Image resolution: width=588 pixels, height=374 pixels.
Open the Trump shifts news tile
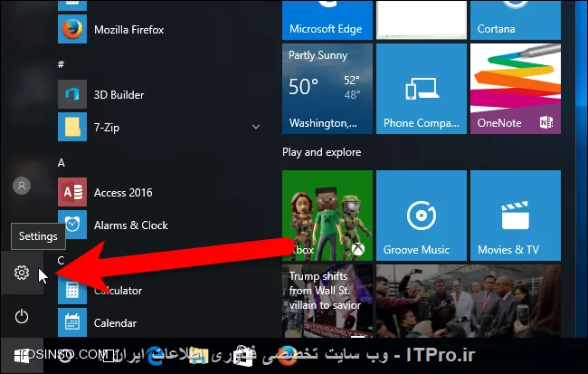[327, 301]
